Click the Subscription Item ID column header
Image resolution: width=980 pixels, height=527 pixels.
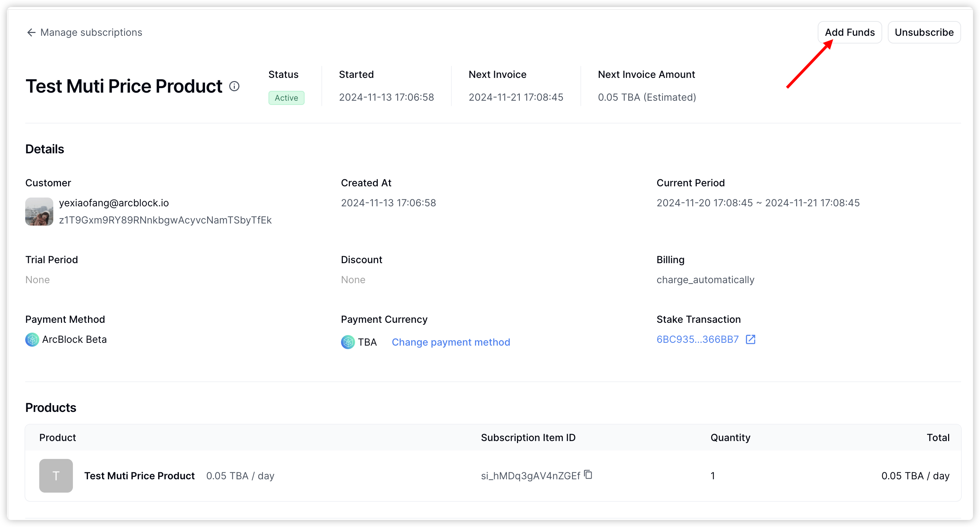(x=528, y=438)
